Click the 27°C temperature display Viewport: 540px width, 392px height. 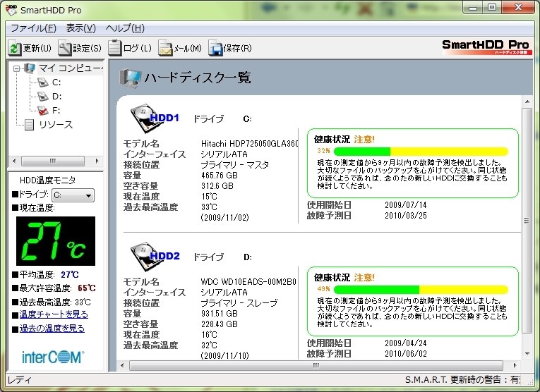56,241
